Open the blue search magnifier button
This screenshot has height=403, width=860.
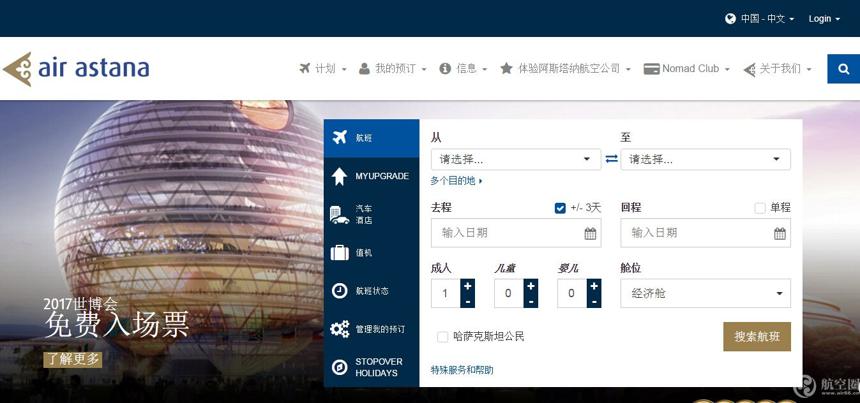click(844, 69)
